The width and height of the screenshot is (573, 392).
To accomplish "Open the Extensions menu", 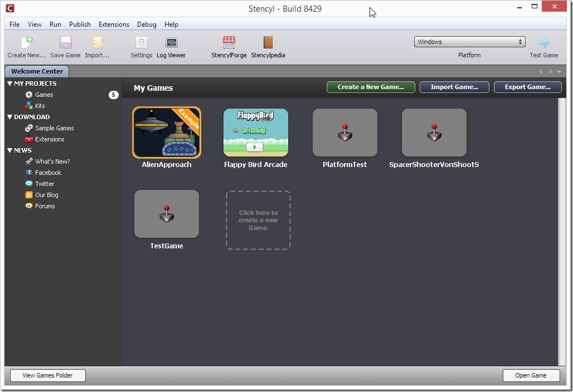I will (x=114, y=24).
